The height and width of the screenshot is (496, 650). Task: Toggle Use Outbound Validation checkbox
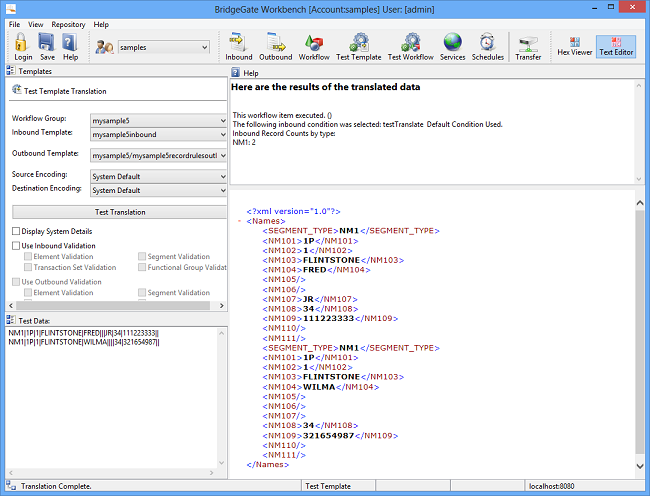tap(16, 281)
